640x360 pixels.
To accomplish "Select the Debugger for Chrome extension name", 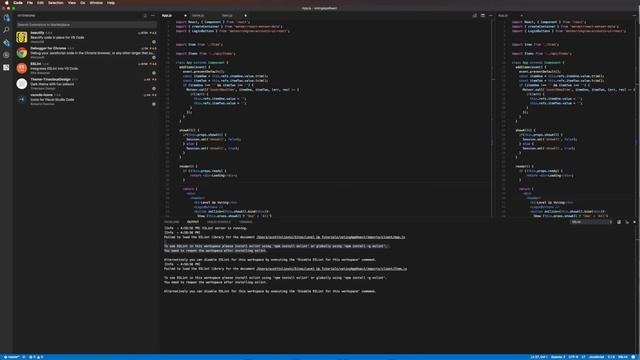I will 48,48.
